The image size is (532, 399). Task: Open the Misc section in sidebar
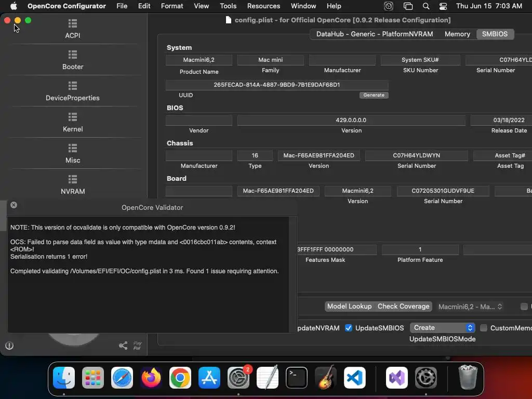(x=73, y=153)
